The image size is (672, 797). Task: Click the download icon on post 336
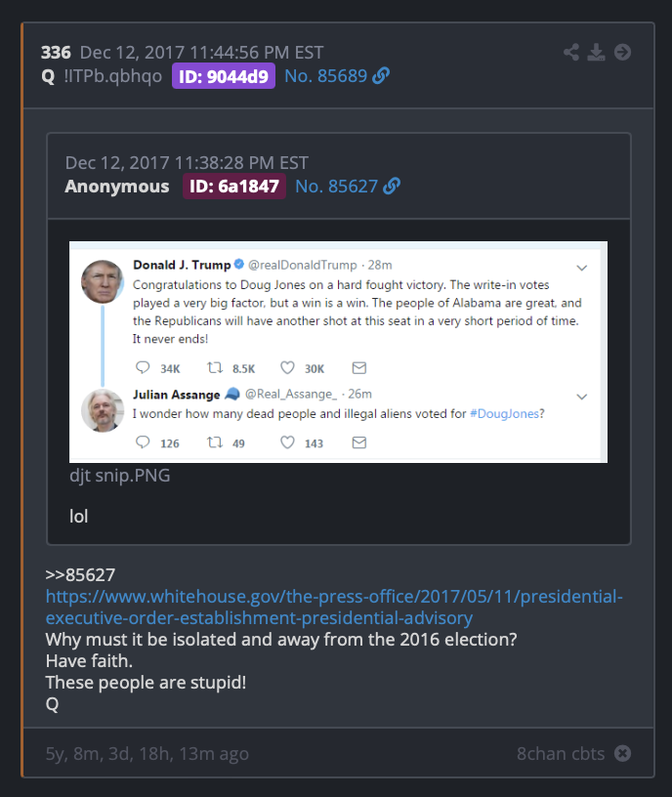(x=596, y=53)
